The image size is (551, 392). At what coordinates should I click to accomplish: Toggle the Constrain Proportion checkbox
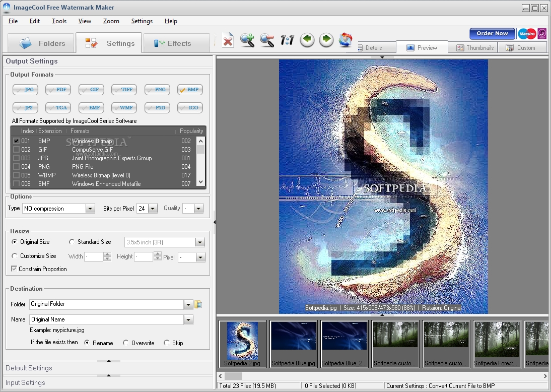tap(14, 269)
